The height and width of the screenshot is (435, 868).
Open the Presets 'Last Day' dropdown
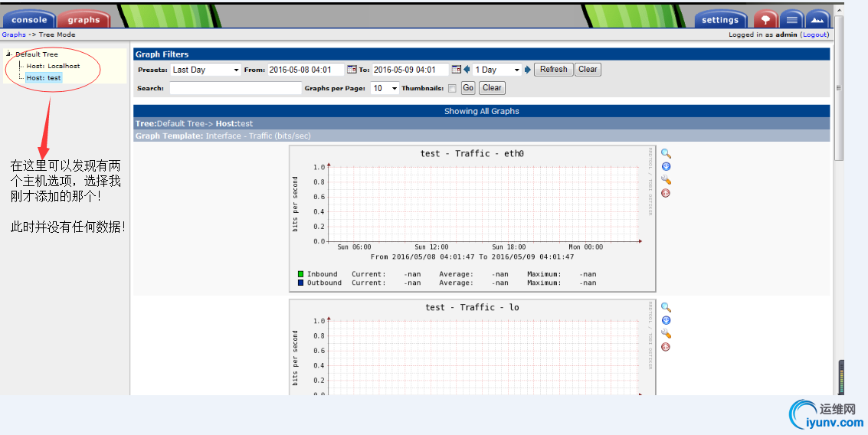click(x=205, y=70)
